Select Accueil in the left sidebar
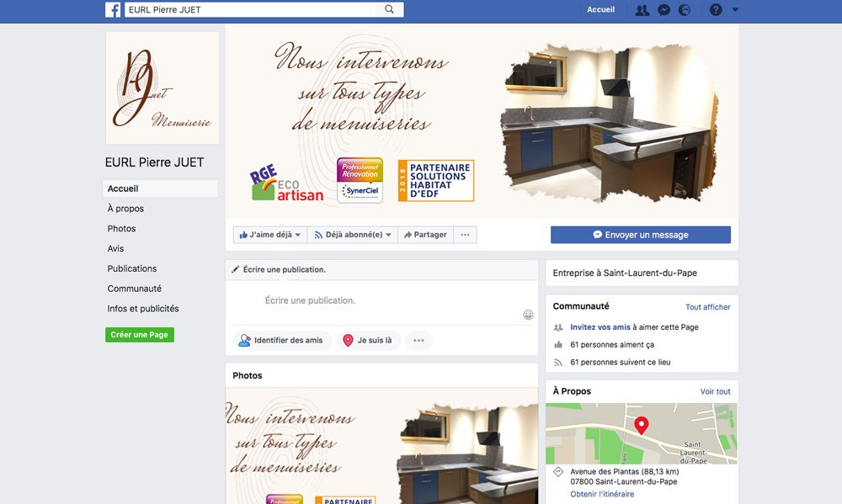The image size is (842, 504). [x=160, y=188]
